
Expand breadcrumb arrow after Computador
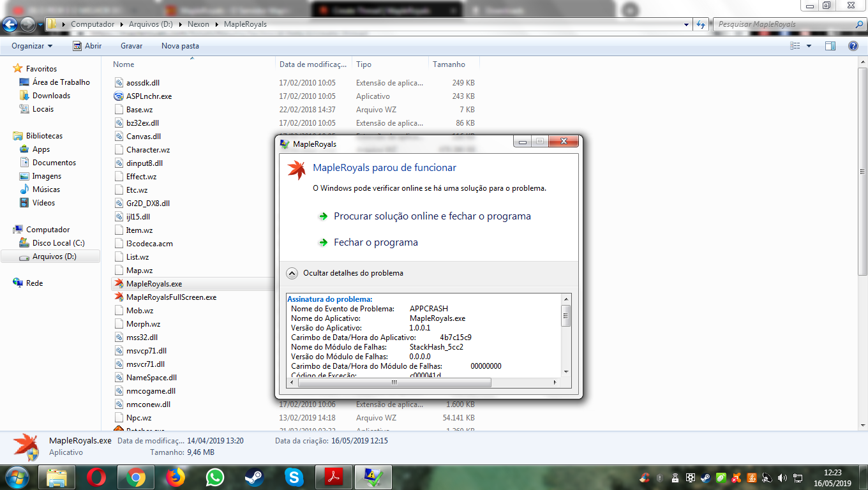tap(121, 24)
